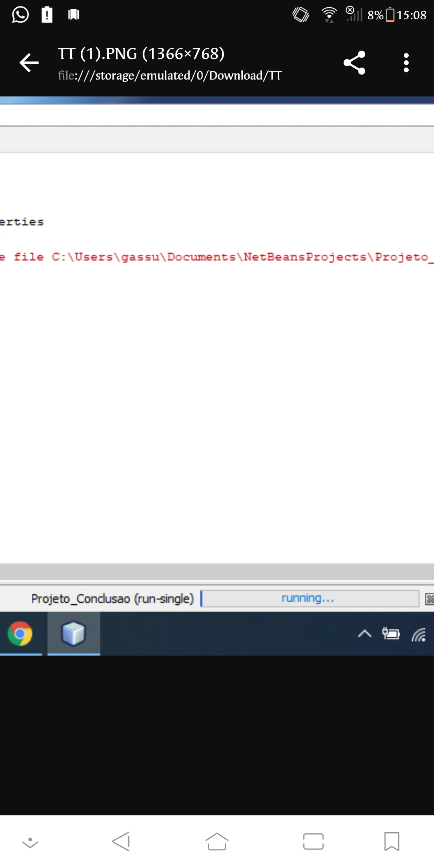Tap the file path under the image title
This screenshot has width=434, height=868.
click(170, 76)
